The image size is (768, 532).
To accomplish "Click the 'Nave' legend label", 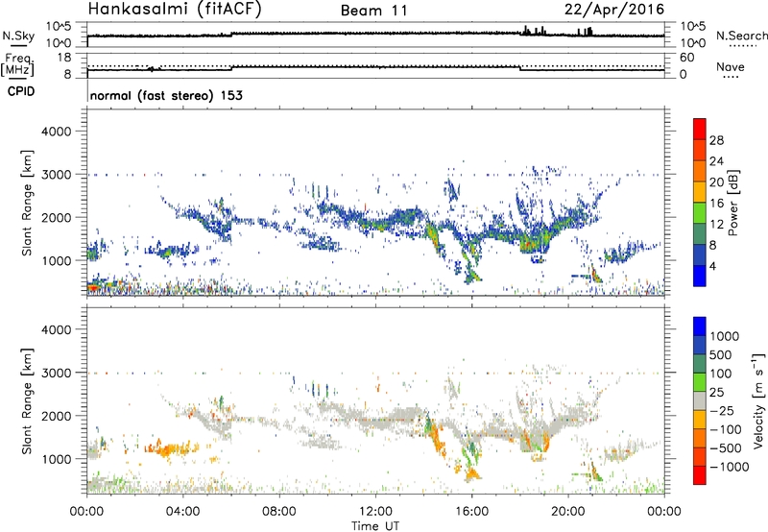I will (731, 66).
